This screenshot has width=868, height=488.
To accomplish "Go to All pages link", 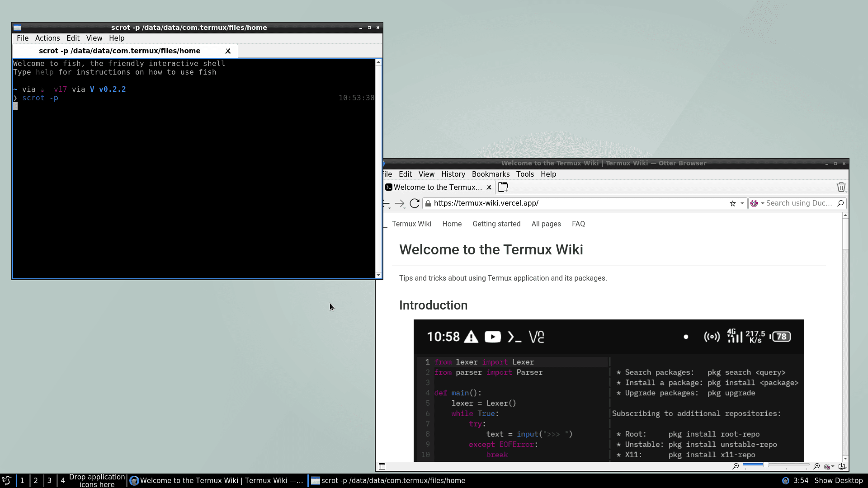I will tap(546, 224).
